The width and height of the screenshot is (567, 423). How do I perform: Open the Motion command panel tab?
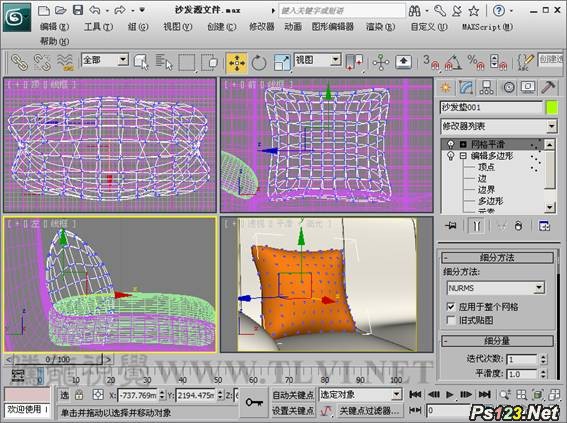pos(508,87)
